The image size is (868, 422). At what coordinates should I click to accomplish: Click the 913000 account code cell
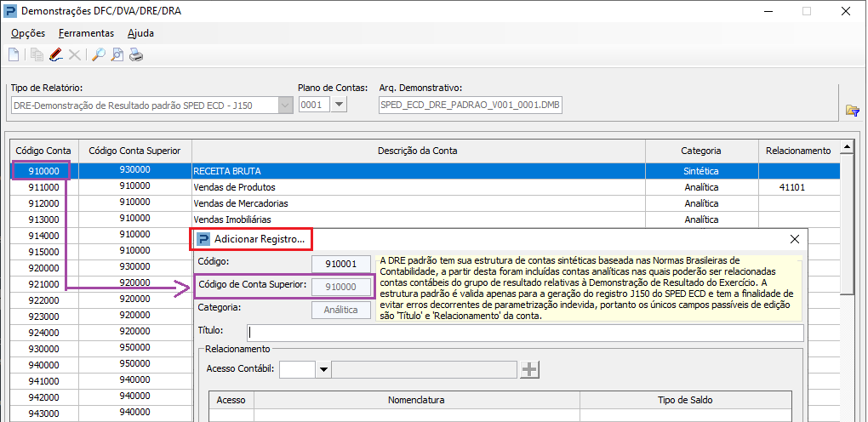pyautogui.click(x=43, y=220)
